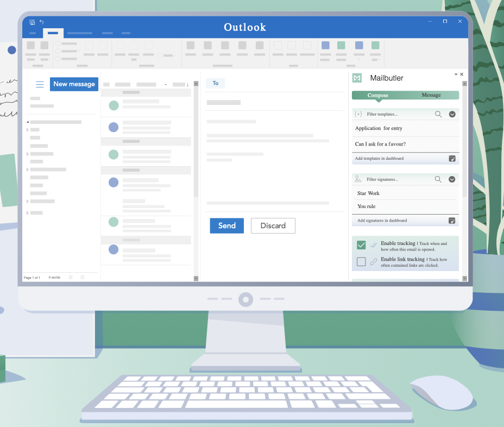
Task: Click the Discard button
Action: point(273,225)
